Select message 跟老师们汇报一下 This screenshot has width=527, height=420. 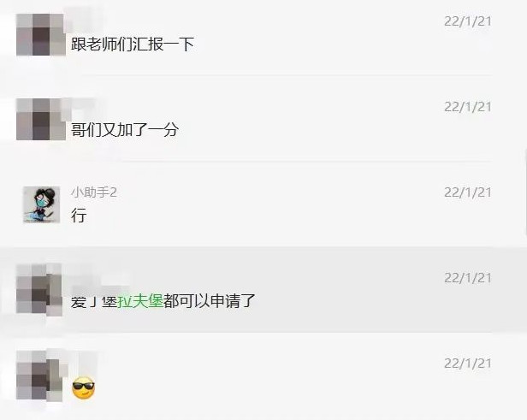[x=133, y=44]
